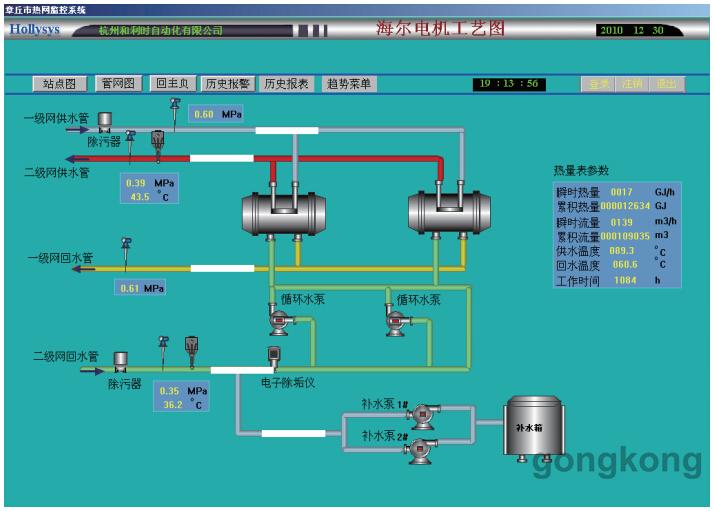Open 历史报警 alarm history

228,84
